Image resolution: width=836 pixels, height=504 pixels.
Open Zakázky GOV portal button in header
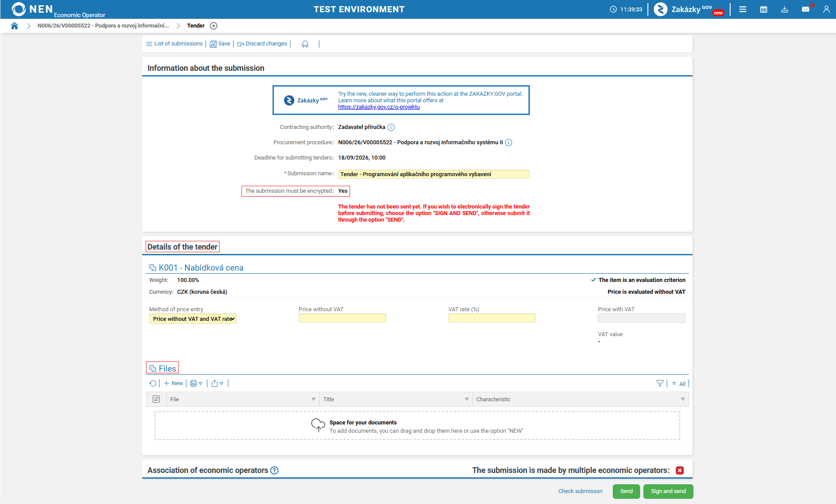coord(689,9)
